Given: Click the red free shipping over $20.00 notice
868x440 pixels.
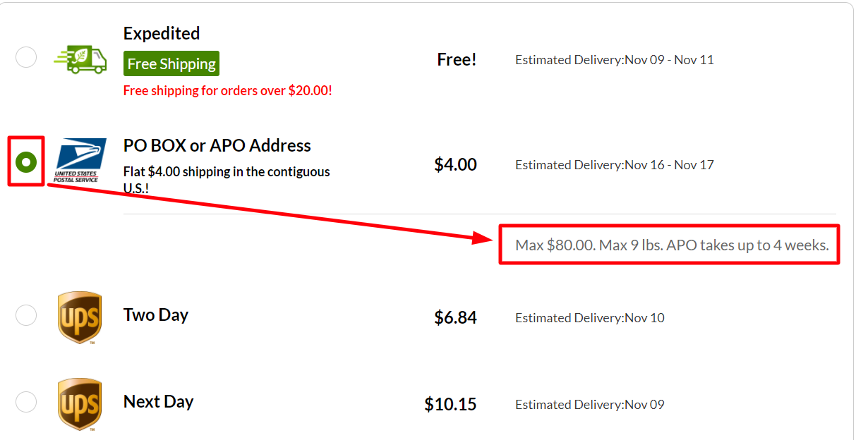Looking at the screenshot, I should (227, 90).
